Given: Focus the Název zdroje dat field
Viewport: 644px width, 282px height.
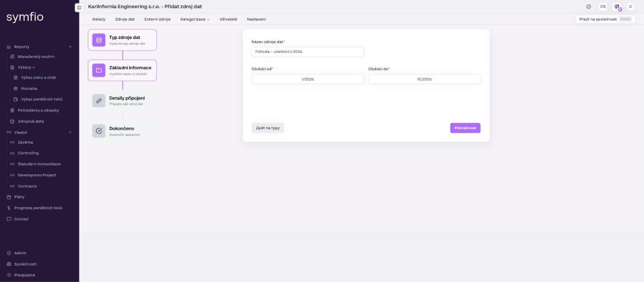Looking at the screenshot, I should click(308, 51).
